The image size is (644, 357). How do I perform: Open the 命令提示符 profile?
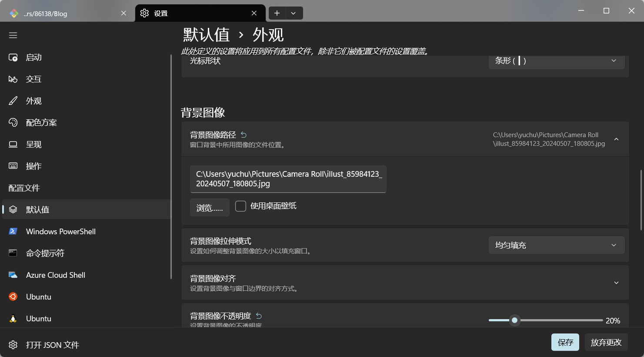click(87, 253)
